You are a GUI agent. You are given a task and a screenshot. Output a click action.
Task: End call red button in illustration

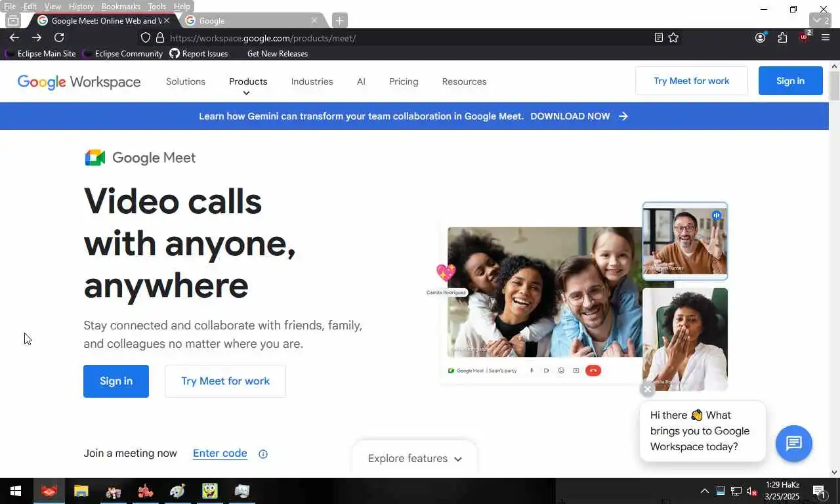[593, 371]
